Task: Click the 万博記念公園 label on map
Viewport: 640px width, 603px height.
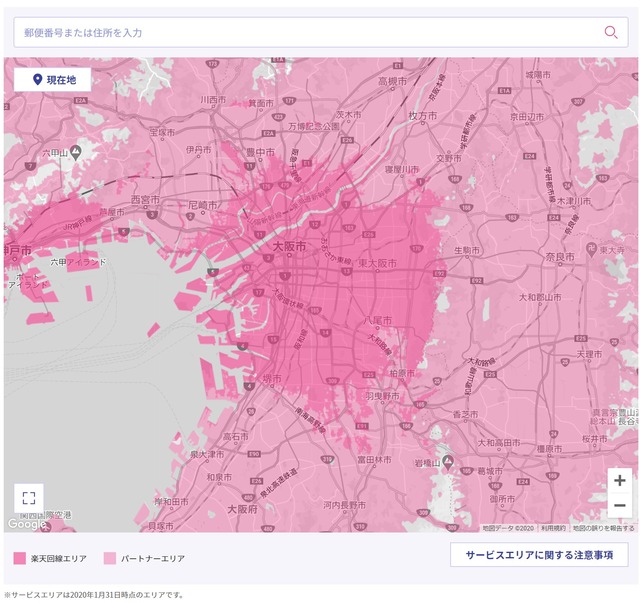Action: click(x=313, y=127)
